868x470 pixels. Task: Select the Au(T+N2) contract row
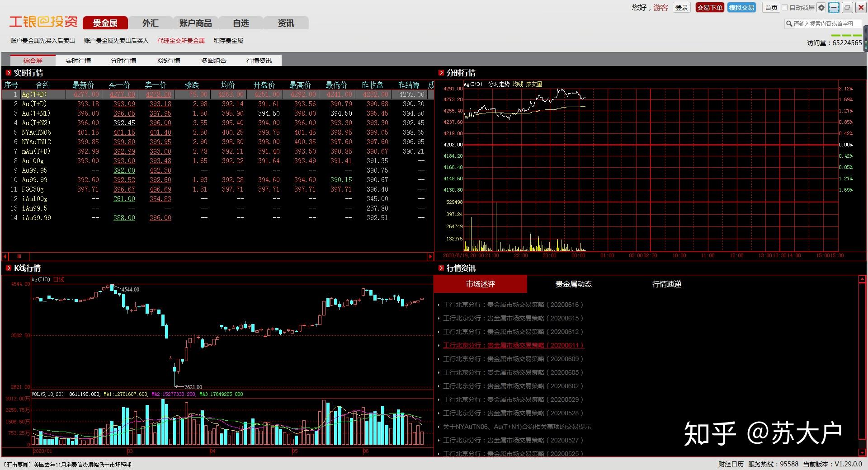point(218,123)
